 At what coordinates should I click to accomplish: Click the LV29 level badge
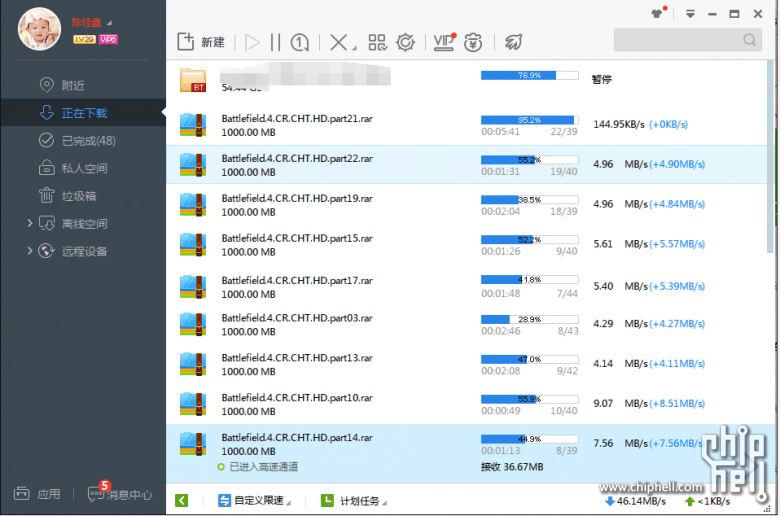[x=84, y=39]
